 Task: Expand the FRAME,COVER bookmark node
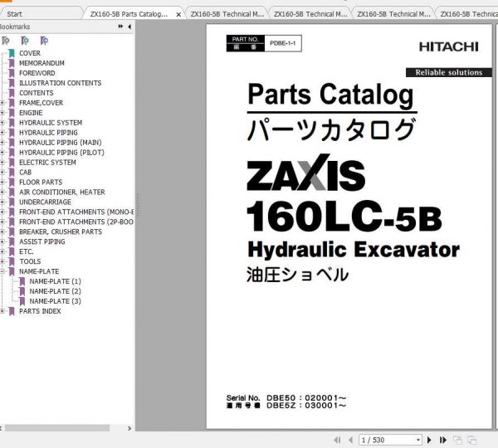click(2, 103)
